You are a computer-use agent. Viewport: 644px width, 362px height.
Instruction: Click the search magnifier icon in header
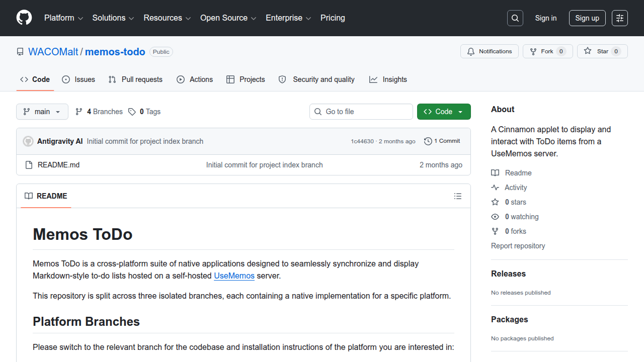pos(515,18)
